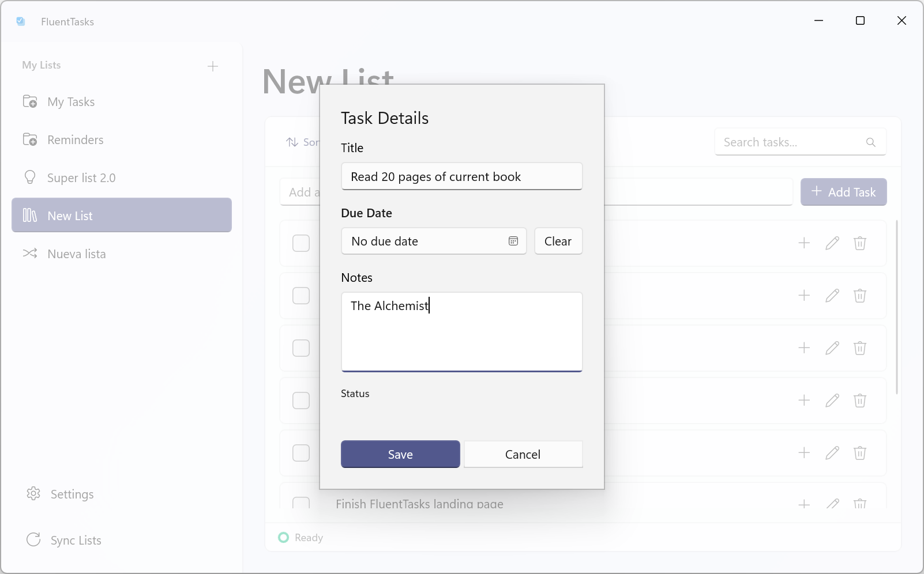Open the Nueva lista list

tap(76, 254)
